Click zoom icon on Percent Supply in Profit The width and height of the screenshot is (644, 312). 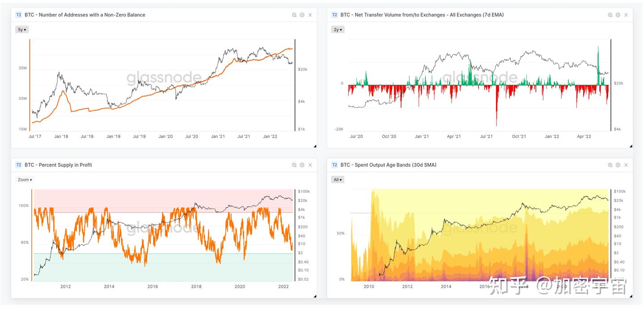click(294, 165)
